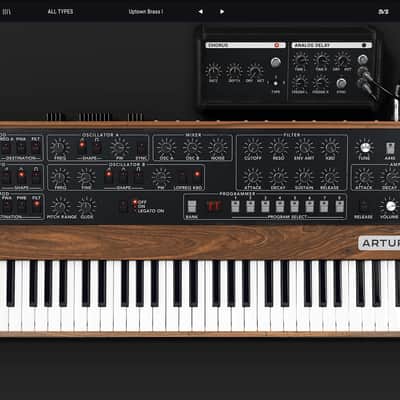Go to the previous preset arrow

coord(200,12)
